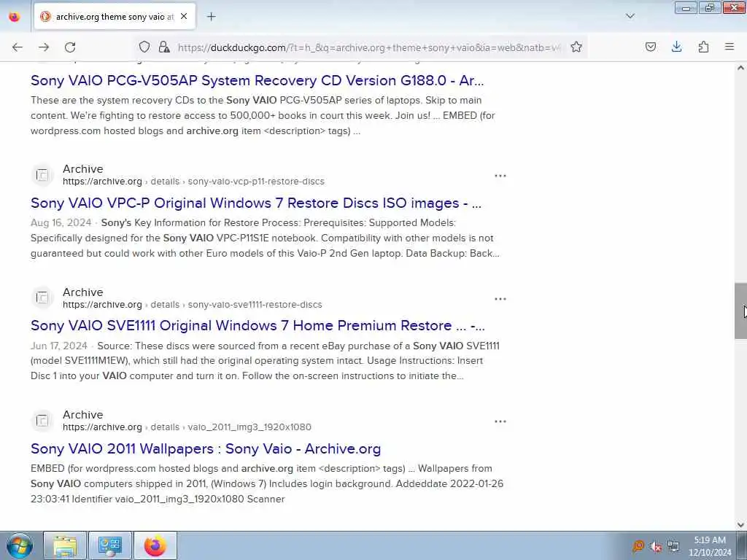Open more options for sony-vaio-vcp-p11-restore-discs result
747x560 pixels.
(x=500, y=176)
